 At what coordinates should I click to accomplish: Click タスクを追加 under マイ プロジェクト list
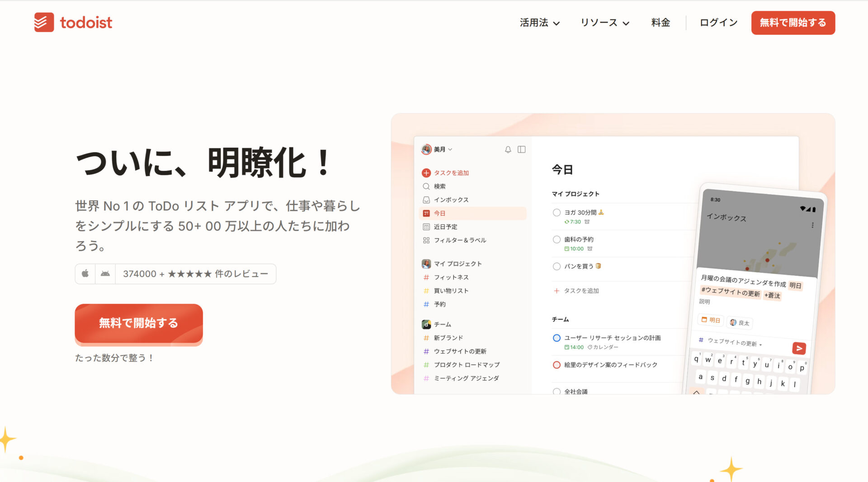(576, 291)
